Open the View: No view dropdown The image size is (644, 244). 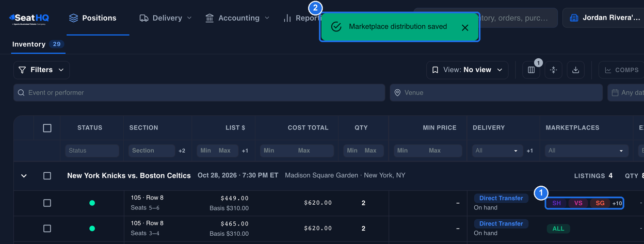467,70
